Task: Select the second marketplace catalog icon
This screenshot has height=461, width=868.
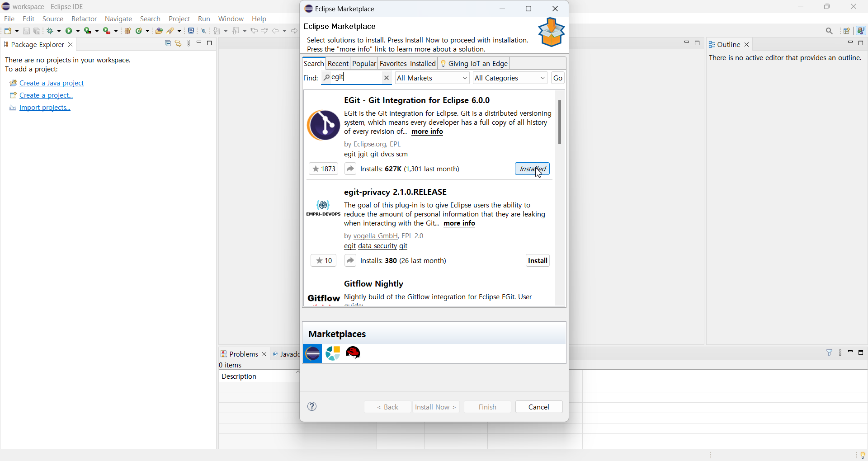Action: coord(333,353)
